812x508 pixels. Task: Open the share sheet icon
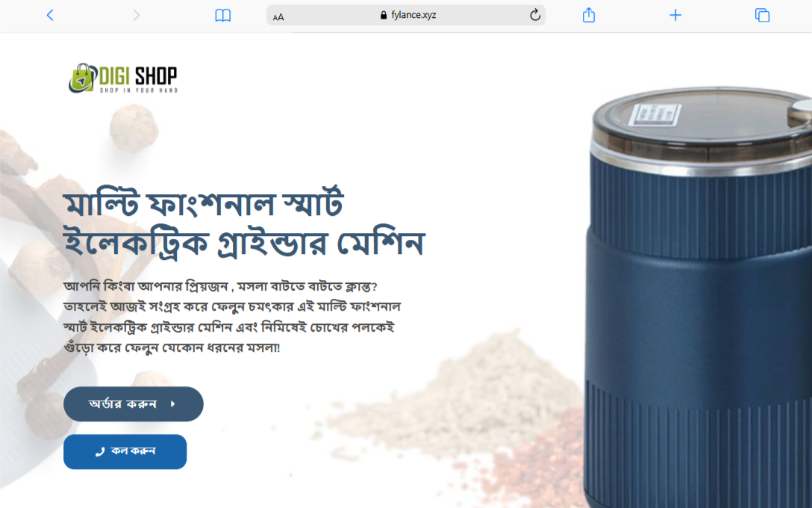(588, 15)
